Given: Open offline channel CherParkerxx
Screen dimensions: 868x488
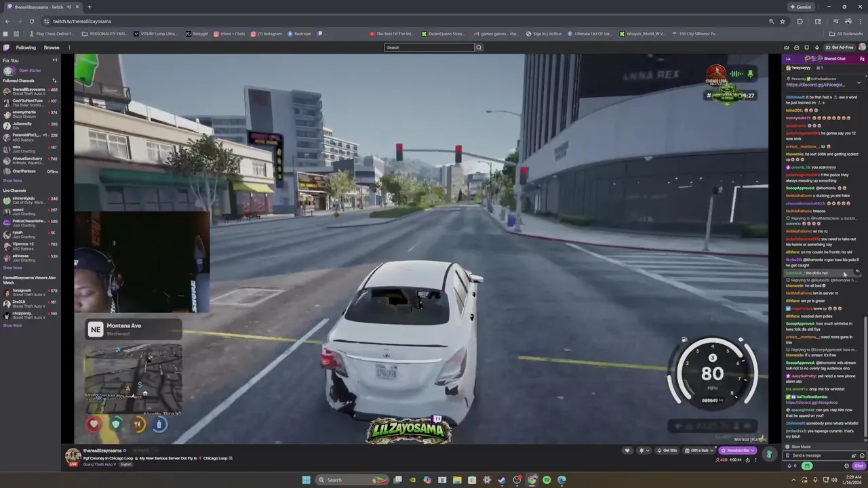Looking at the screenshot, I should tap(30, 171).
